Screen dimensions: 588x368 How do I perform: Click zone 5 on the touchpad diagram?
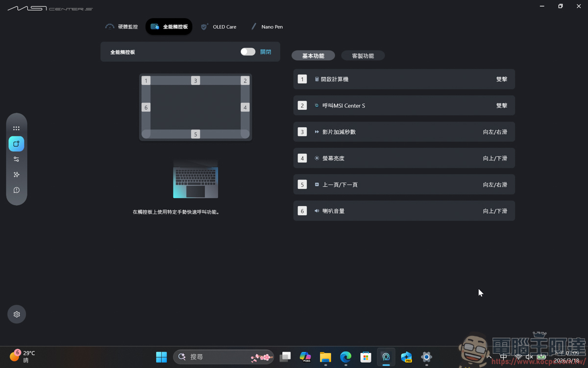click(x=195, y=134)
